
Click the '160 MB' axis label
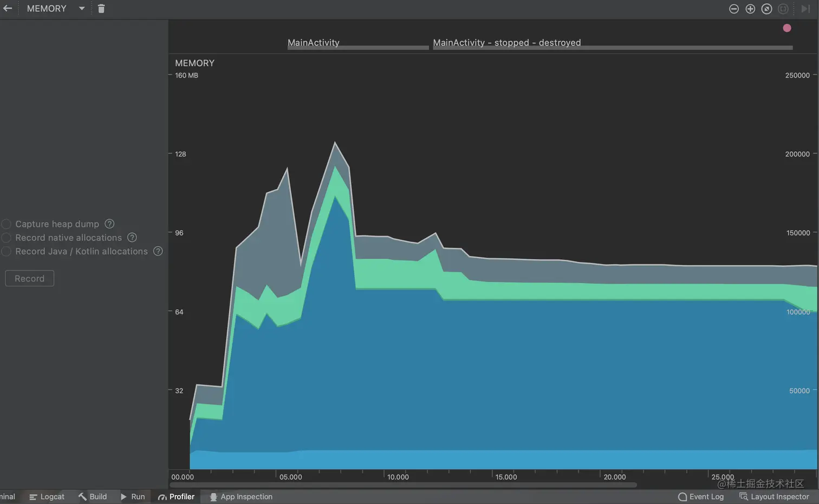point(186,75)
